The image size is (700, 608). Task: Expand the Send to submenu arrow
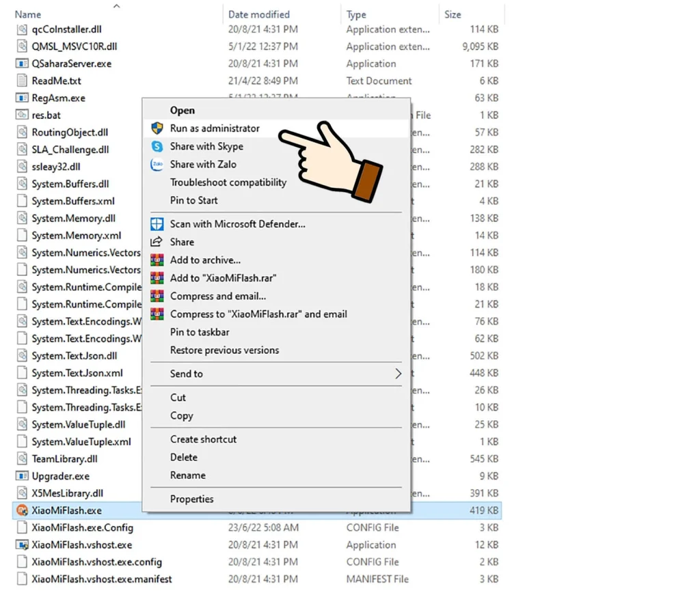398,374
